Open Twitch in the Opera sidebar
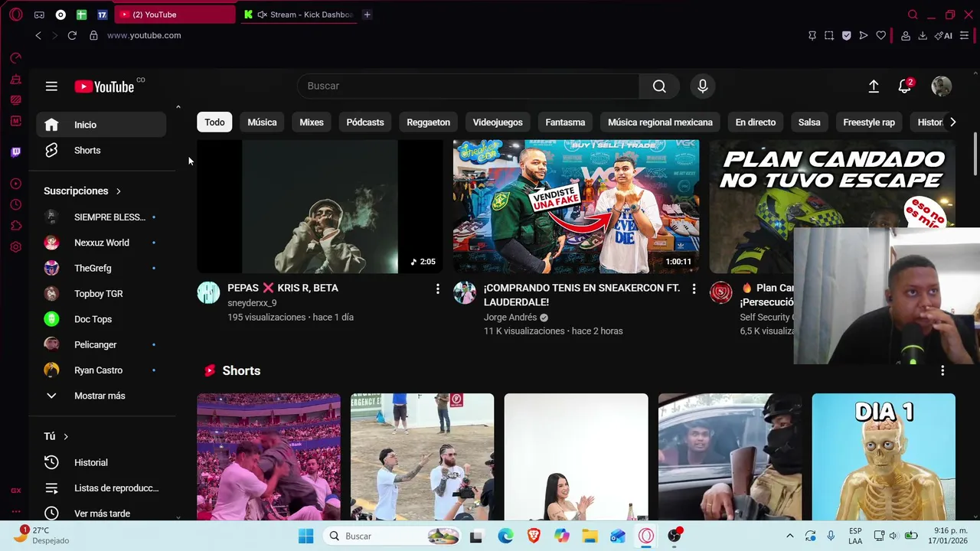The image size is (980, 551). (16, 152)
